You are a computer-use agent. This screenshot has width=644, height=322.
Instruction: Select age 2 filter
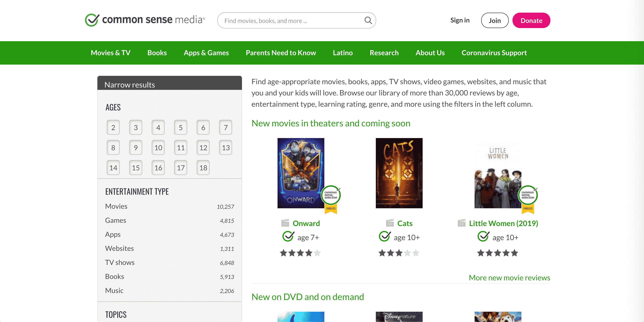click(113, 128)
